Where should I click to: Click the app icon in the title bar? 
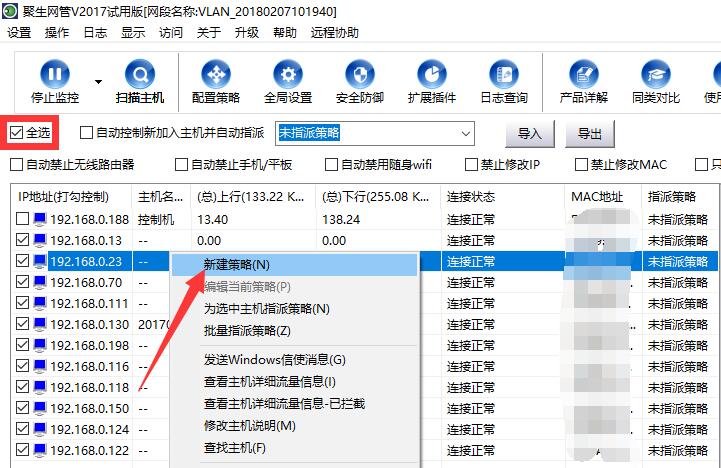[10, 11]
